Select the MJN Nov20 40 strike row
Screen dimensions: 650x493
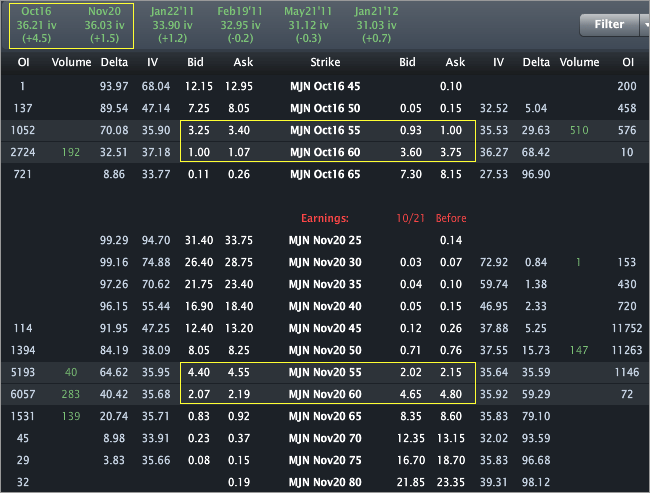(325, 306)
